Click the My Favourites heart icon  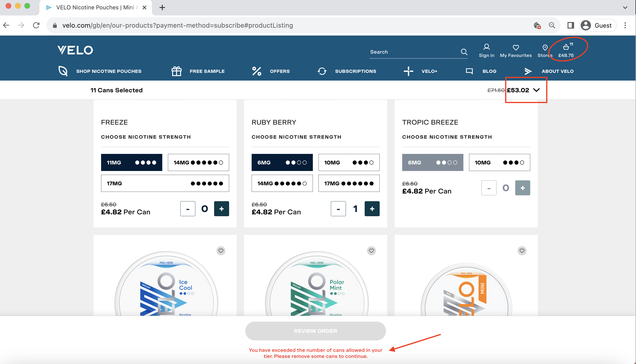(x=516, y=48)
